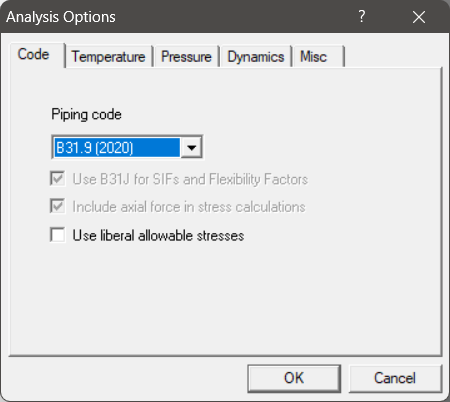
Task: Click the "Include axial force in stress calculations" label
Action: pyautogui.click(x=189, y=207)
